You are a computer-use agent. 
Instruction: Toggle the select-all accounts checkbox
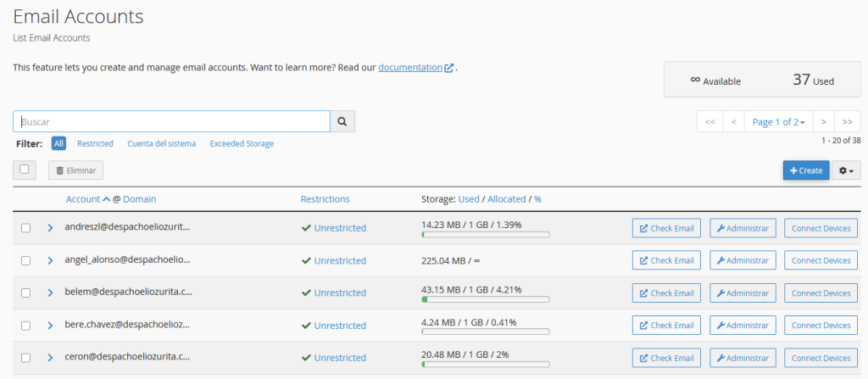25,170
